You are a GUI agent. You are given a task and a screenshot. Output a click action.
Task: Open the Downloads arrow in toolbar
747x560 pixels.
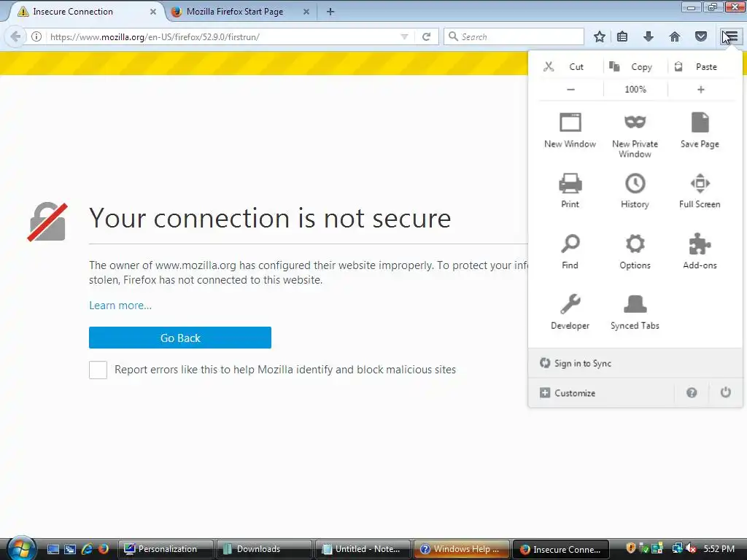coord(649,36)
